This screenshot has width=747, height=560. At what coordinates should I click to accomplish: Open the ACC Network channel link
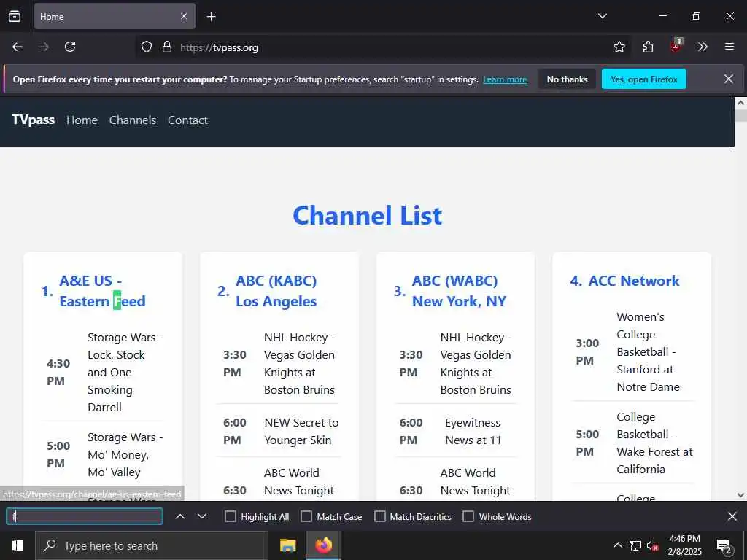coord(634,281)
